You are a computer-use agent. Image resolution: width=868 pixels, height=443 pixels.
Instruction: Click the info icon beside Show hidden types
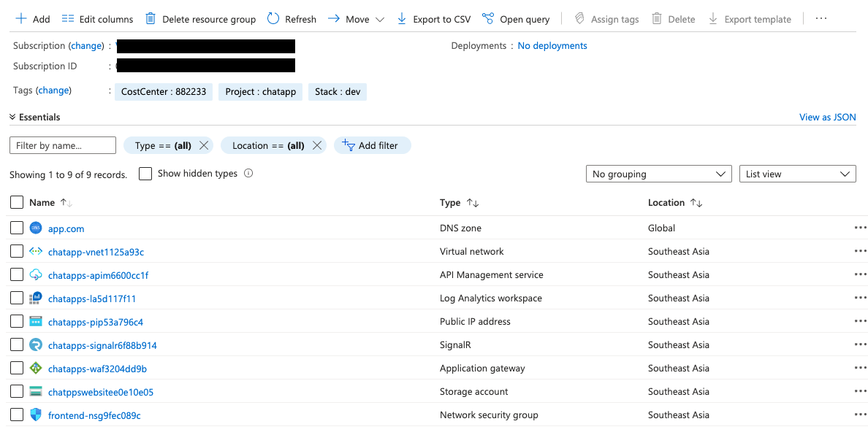point(248,173)
